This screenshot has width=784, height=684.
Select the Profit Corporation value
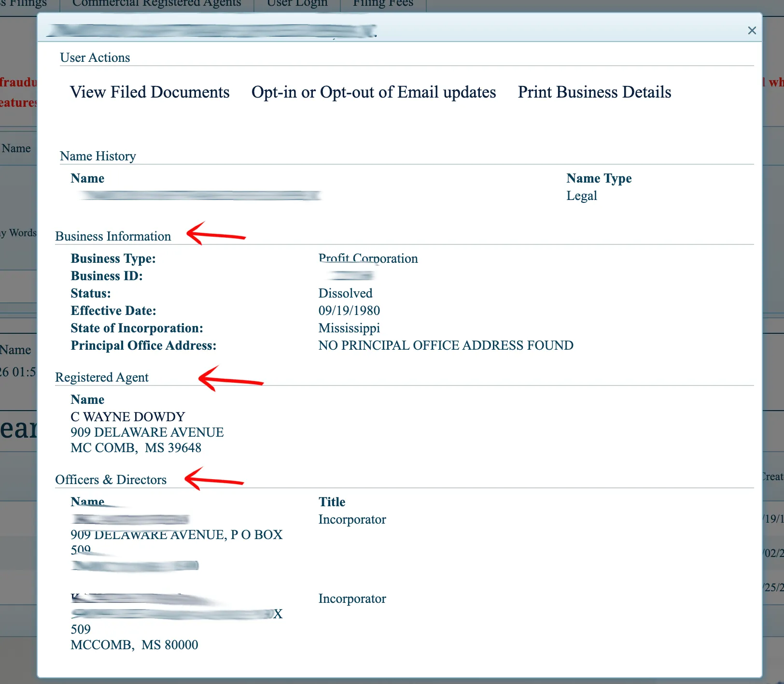pyautogui.click(x=368, y=258)
